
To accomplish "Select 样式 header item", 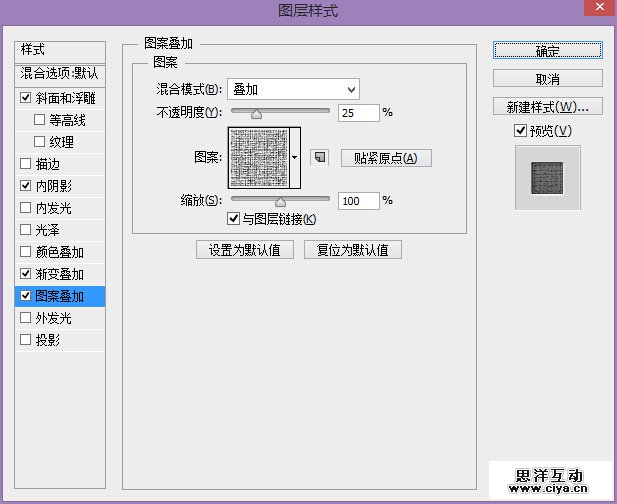I will click(60, 51).
